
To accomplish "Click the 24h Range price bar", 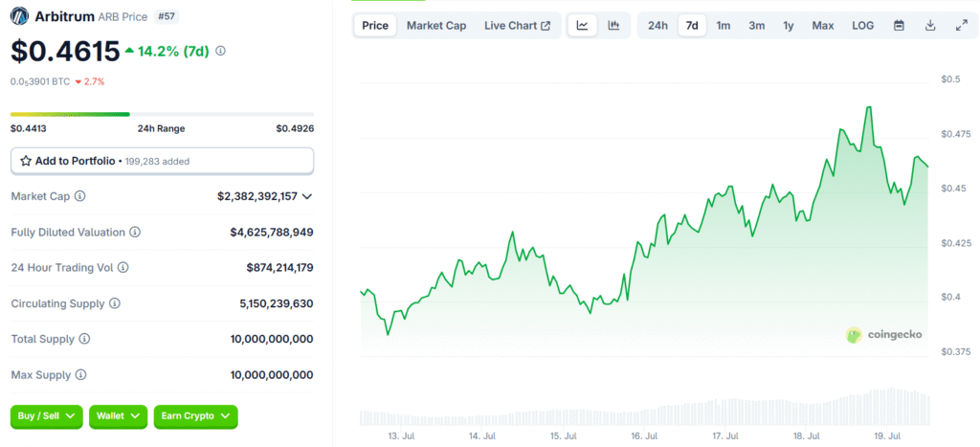I will click(x=163, y=115).
